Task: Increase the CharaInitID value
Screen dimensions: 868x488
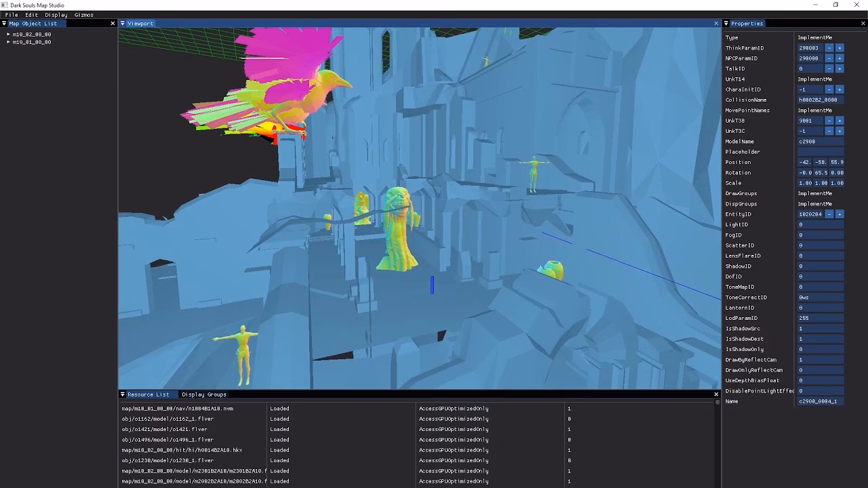Action: click(x=840, y=89)
